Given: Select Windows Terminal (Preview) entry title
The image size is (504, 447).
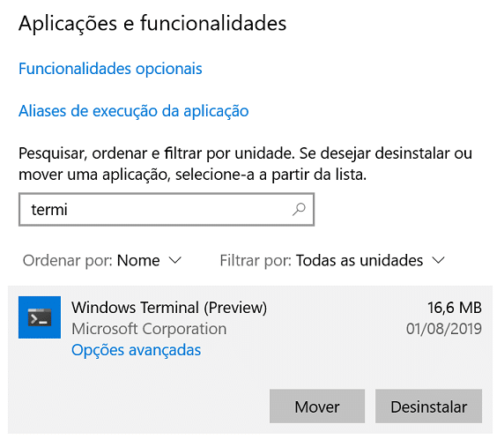Looking at the screenshot, I should 169,308.
